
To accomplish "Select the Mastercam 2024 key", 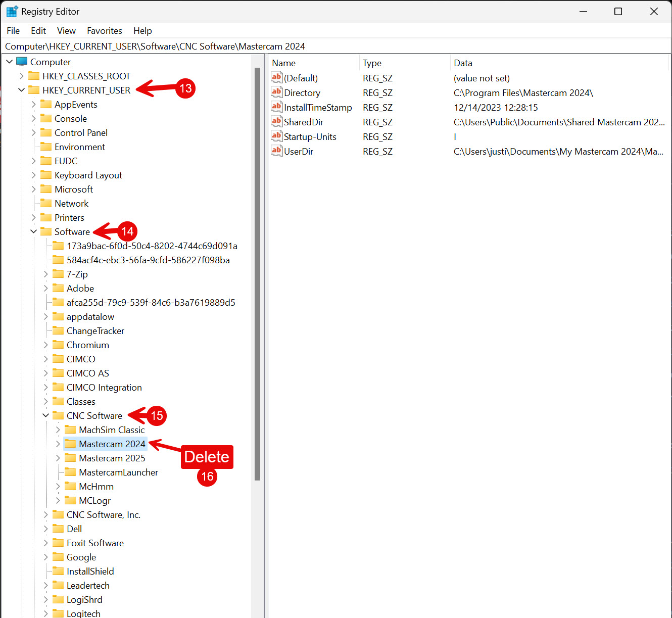I will (x=112, y=444).
